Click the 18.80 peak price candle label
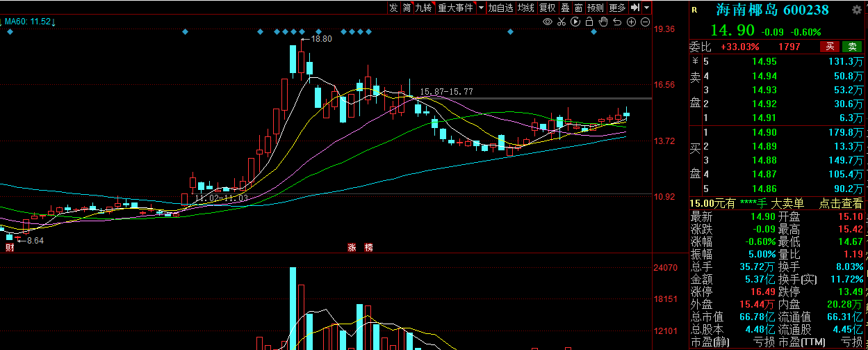The image size is (868, 350). tap(321, 39)
